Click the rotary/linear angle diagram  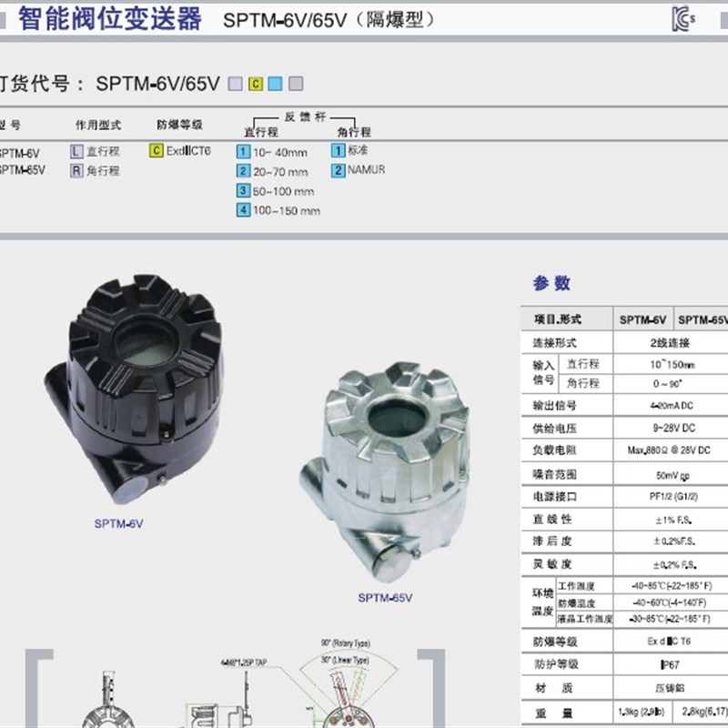click(349, 685)
